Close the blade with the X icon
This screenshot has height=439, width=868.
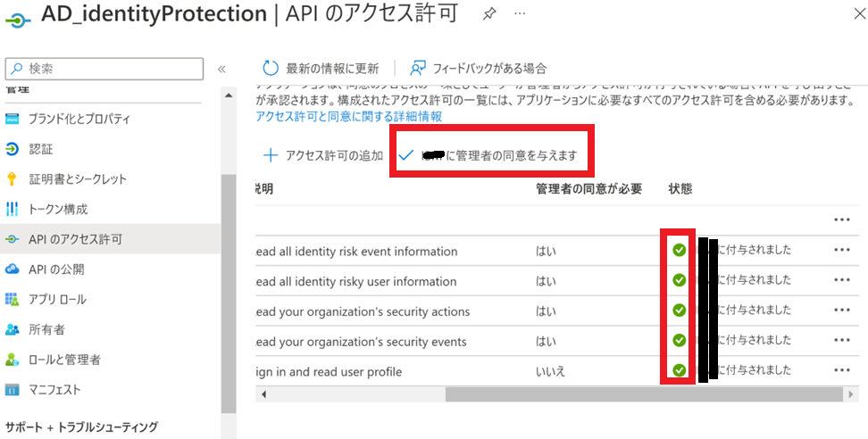tap(860, 13)
